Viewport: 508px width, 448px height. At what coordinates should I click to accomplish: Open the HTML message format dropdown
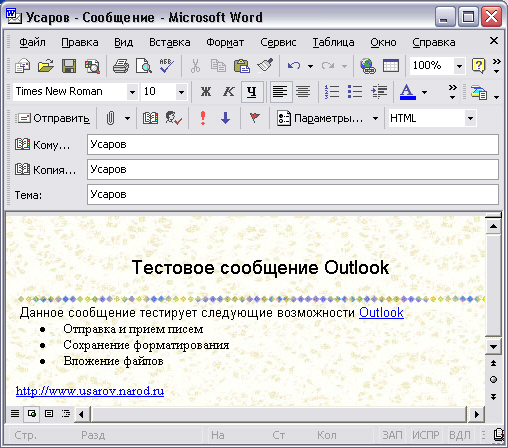(x=470, y=118)
